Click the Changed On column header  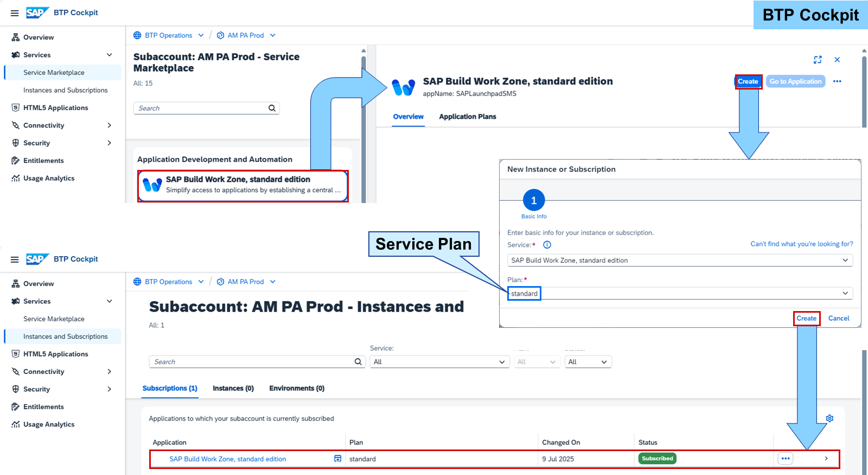click(x=561, y=443)
